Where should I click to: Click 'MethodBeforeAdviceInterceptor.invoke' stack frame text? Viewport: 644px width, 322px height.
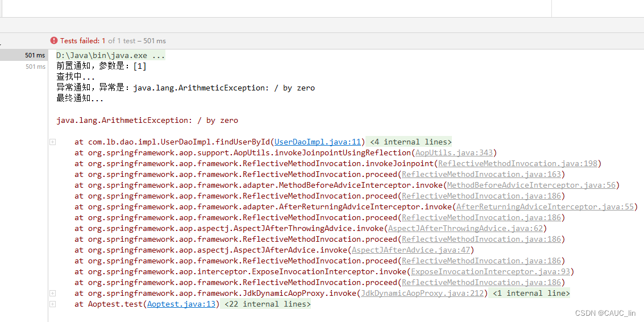coord(362,185)
